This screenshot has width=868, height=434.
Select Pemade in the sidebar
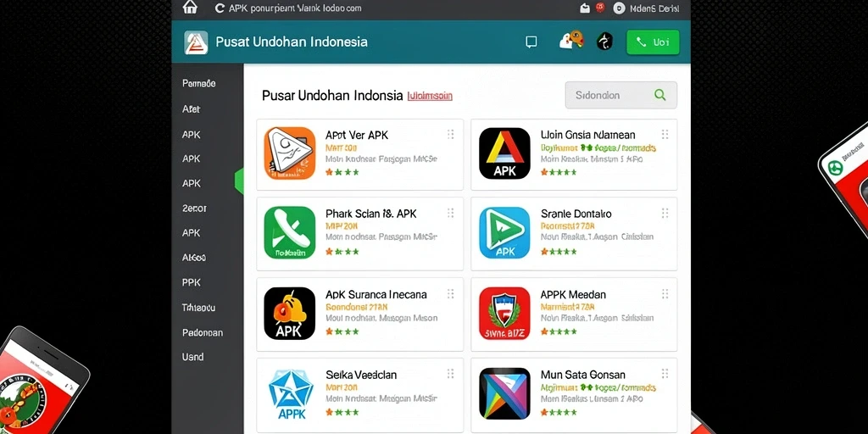(198, 84)
